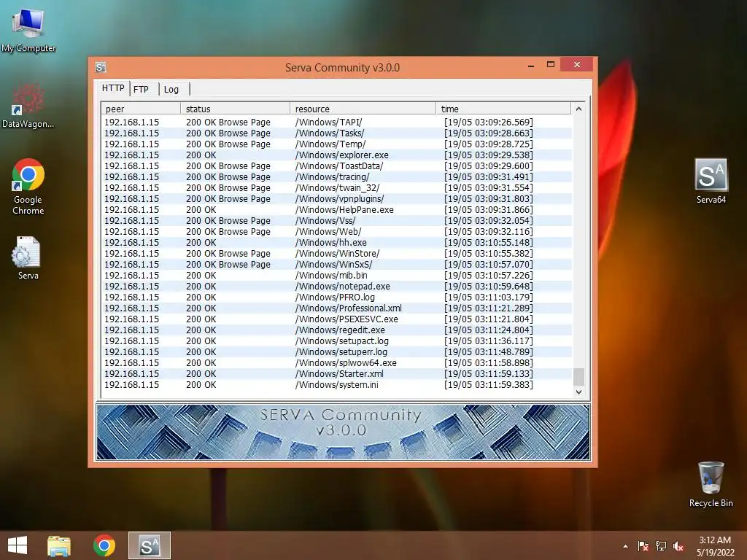This screenshot has width=747, height=560.
Task: Open the Serva settings file icon
Action: [28, 257]
